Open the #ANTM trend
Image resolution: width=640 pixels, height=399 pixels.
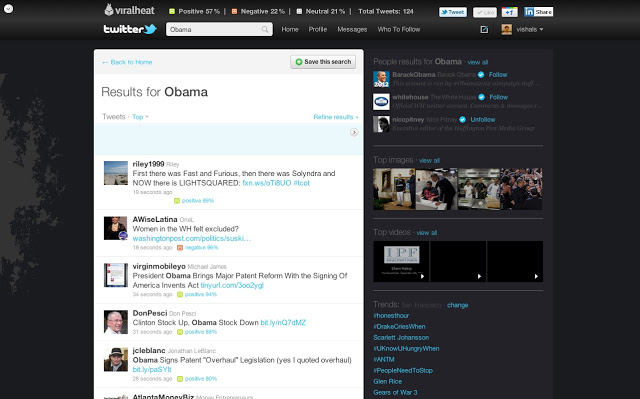[384, 360]
